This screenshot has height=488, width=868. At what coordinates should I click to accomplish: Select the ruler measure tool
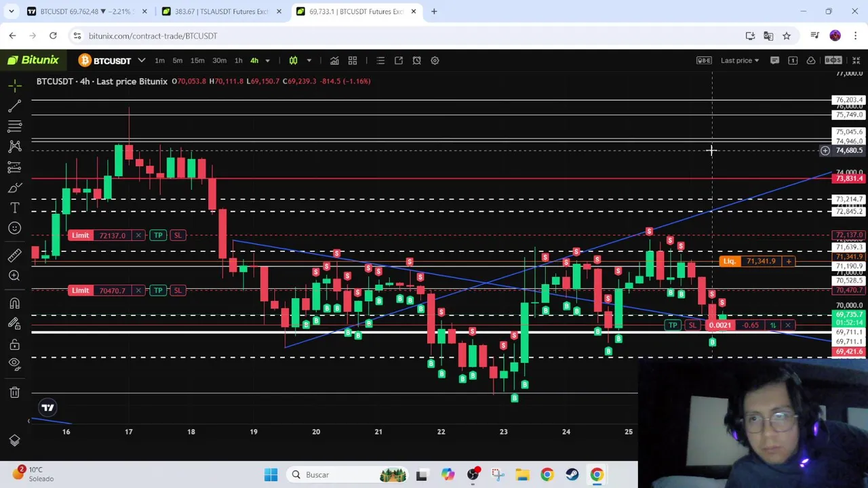click(15, 255)
